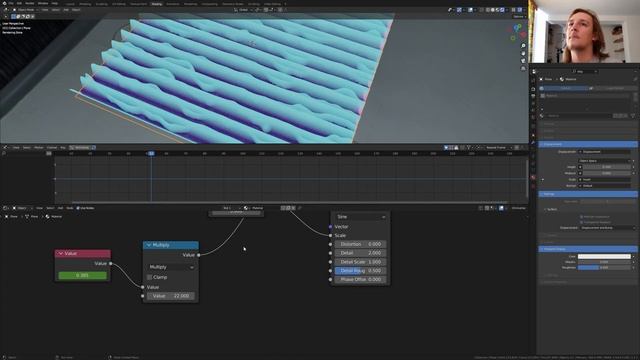Open the Output properties tab icon
The width and height of the screenshot is (640, 360).
pyautogui.click(x=533, y=96)
